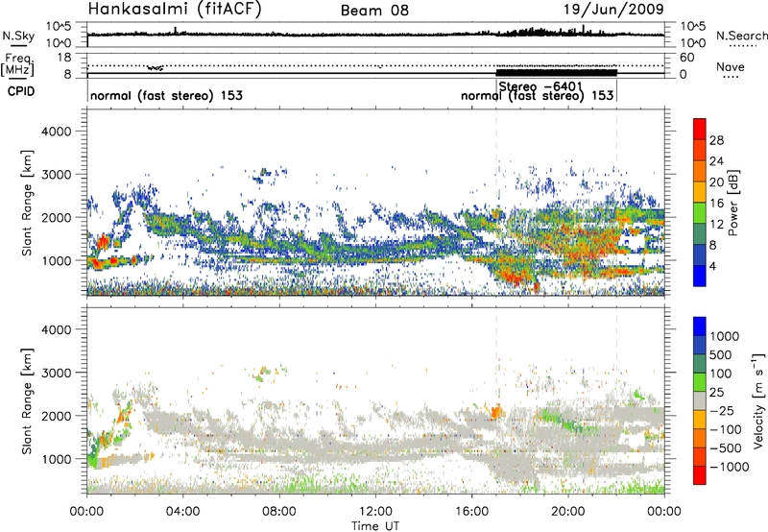This screenshot has width=768, height=532.
Task: Click the '18' frequency axis value
Action: coord(64,58)
